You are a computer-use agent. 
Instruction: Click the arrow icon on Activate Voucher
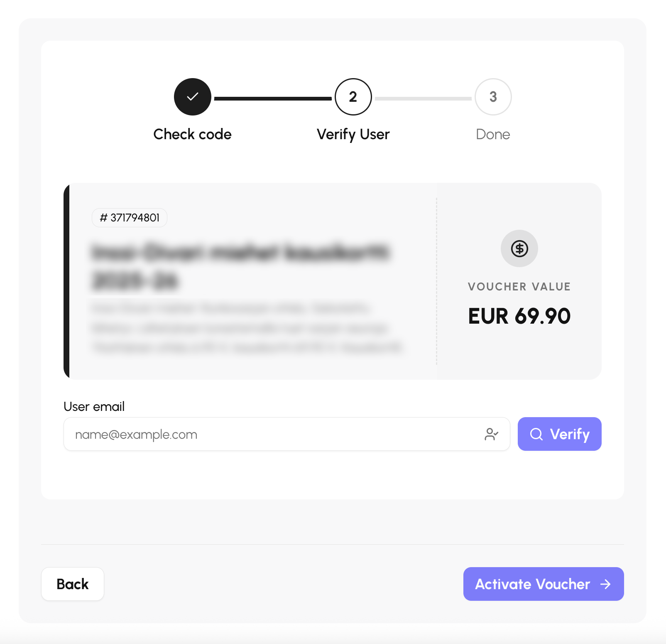(x=606, y=584)
